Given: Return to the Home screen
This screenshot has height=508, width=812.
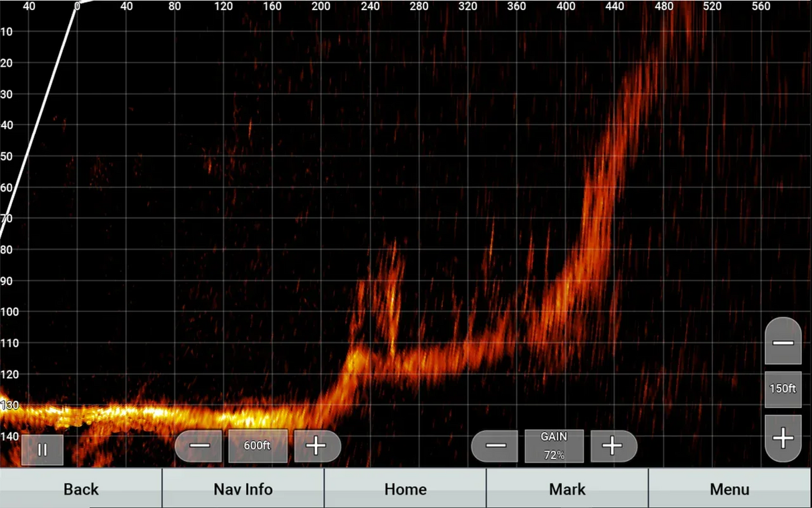Looking at the screenshot, I should pos(405,489).
